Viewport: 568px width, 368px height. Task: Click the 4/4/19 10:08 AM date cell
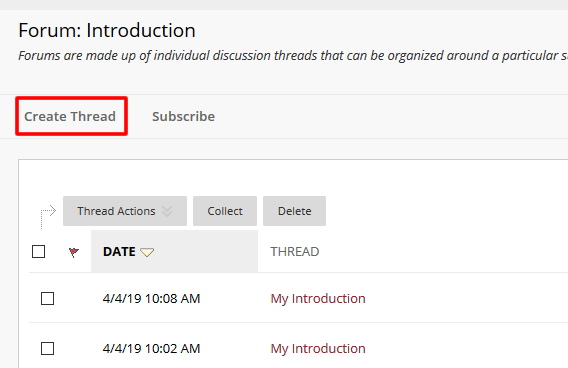(x=151, y=298)
